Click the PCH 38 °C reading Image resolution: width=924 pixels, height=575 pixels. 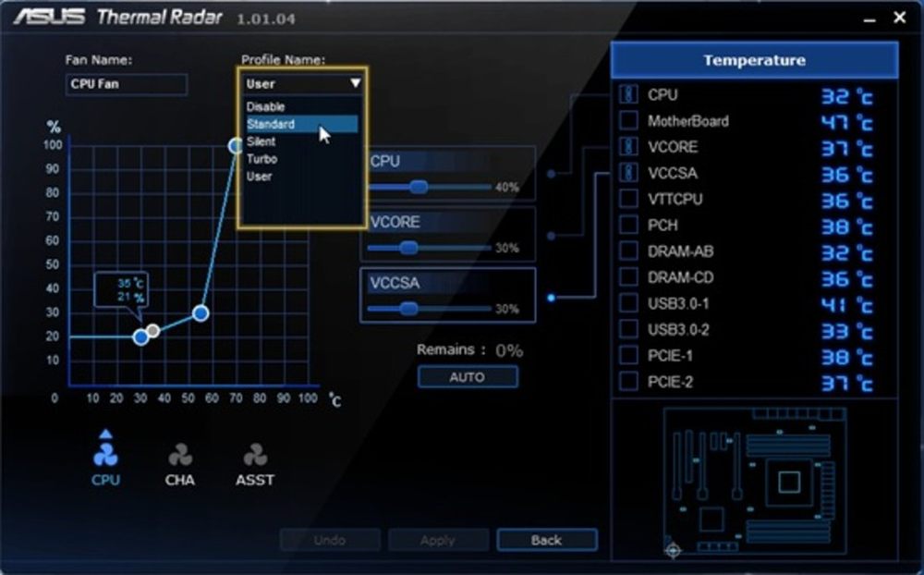click(x=846, y=226)
